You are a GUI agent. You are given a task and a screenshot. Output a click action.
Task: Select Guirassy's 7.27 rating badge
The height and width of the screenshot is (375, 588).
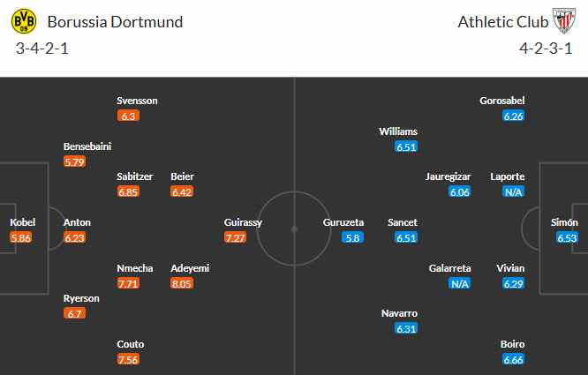(x=236, y=238)
